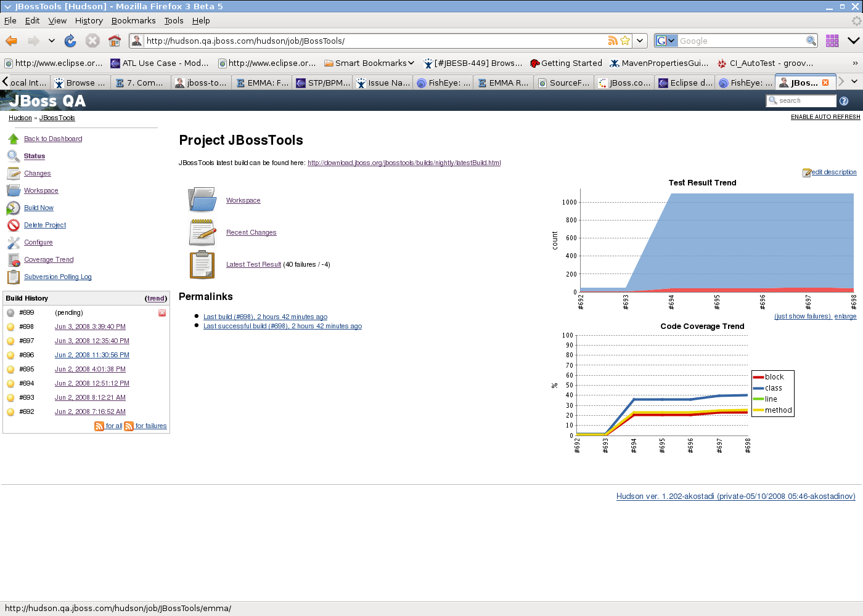Click the Coverage Trend icon

(x=14, y=260)
